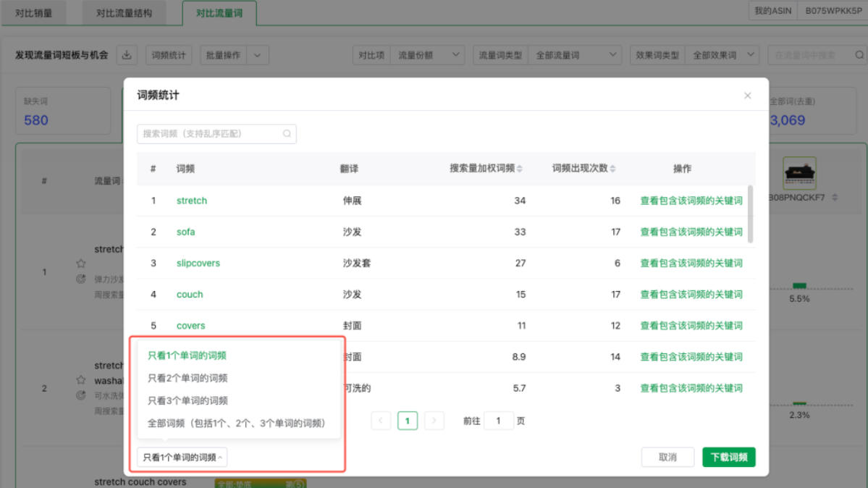This screenshot has height=488, width=868.
Task: Click the 我的ASIN label at top right
Action: click(772, 11)
